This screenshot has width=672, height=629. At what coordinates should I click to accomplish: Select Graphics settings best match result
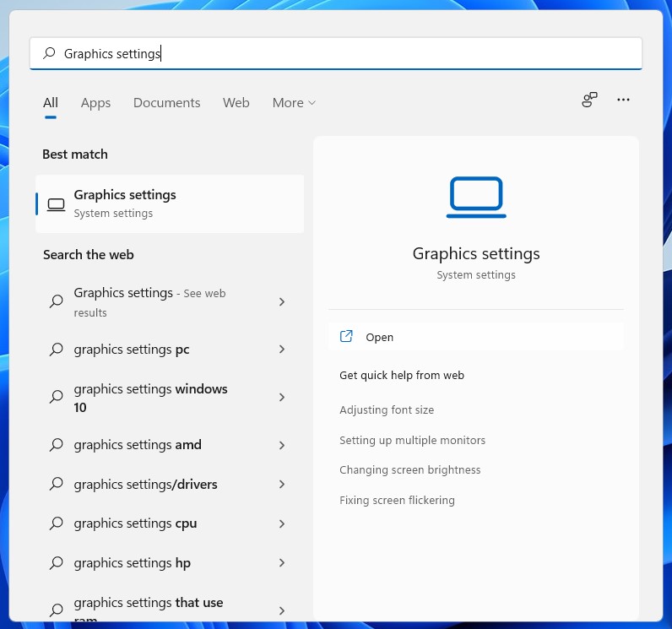coord(169,203)
